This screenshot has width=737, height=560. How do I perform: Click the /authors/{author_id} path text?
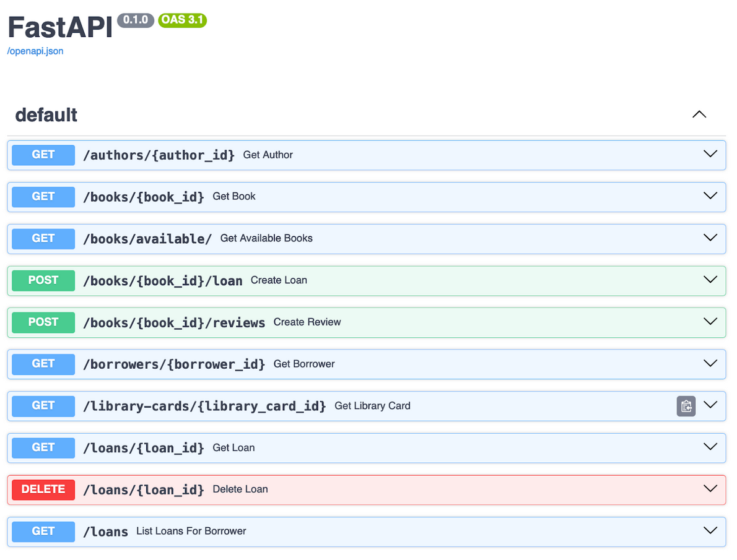(x=159, y=155)
